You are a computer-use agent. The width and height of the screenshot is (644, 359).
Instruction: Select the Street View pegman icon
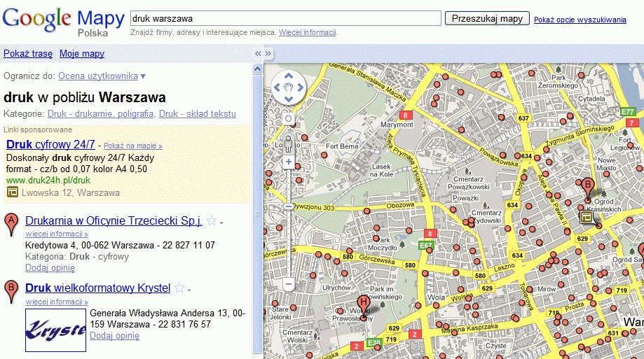(288, 144)
